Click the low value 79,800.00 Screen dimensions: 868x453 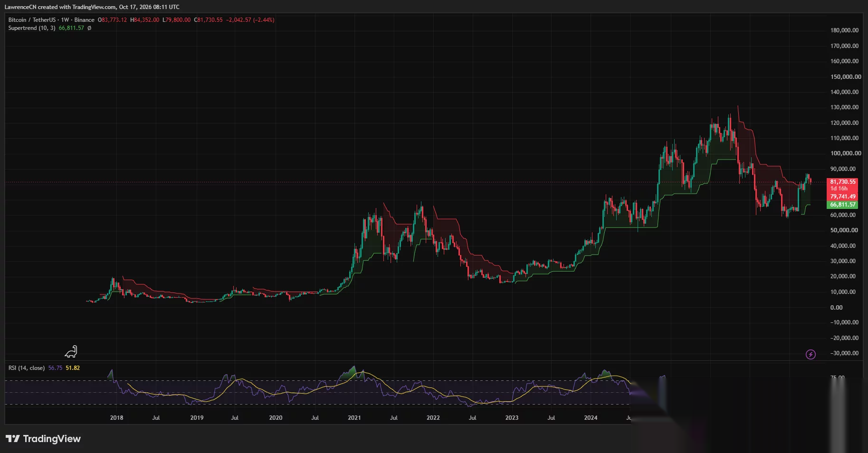pos(178,20)
